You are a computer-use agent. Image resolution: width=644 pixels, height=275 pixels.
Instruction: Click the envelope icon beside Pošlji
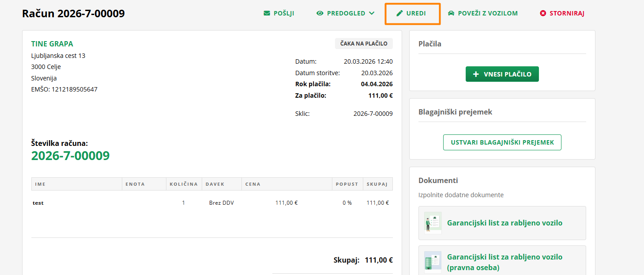267,13
